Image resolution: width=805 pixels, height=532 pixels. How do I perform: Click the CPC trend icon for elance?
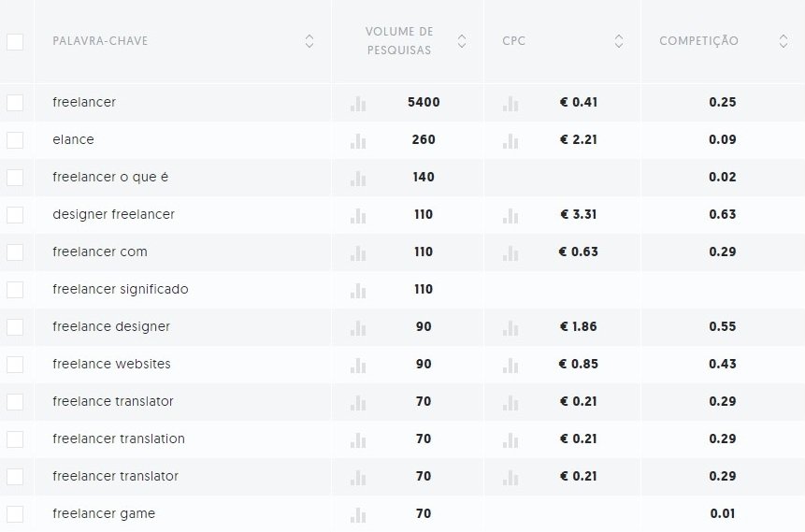510,140
